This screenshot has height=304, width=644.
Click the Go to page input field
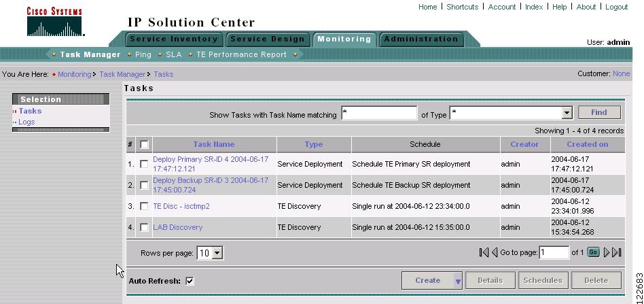coord(554,252)
